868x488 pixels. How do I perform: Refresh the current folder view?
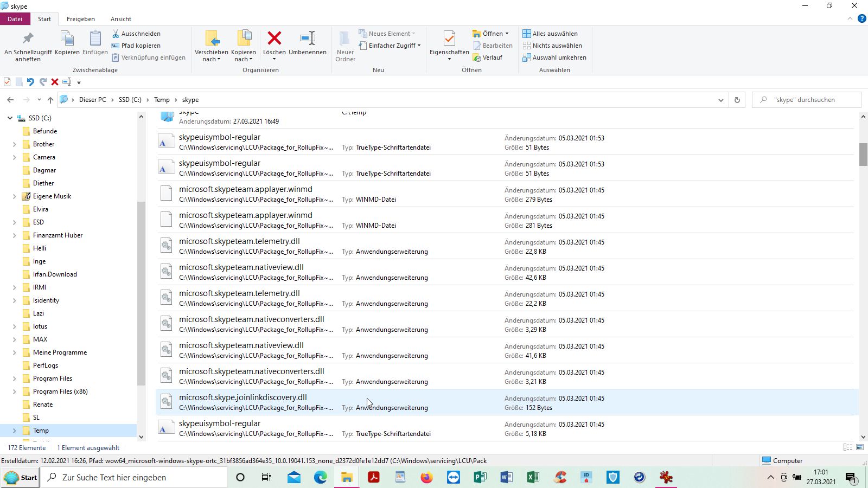pos(737,100)
